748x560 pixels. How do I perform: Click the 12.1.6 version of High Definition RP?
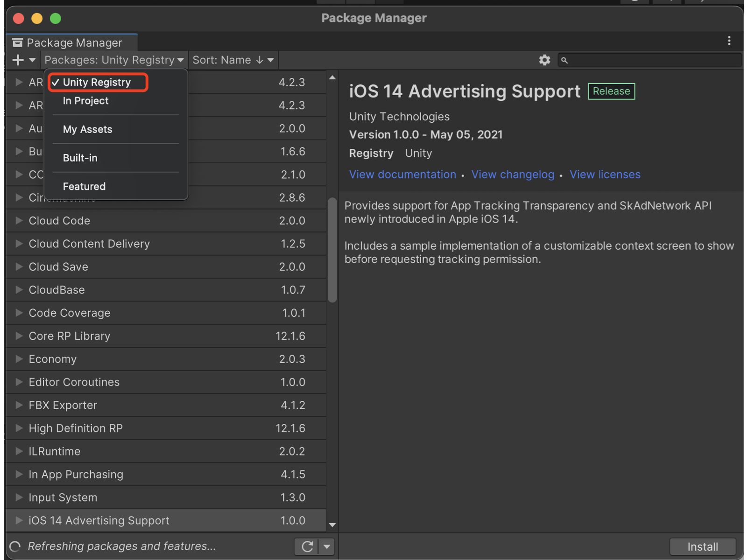(x=290, y=428)
